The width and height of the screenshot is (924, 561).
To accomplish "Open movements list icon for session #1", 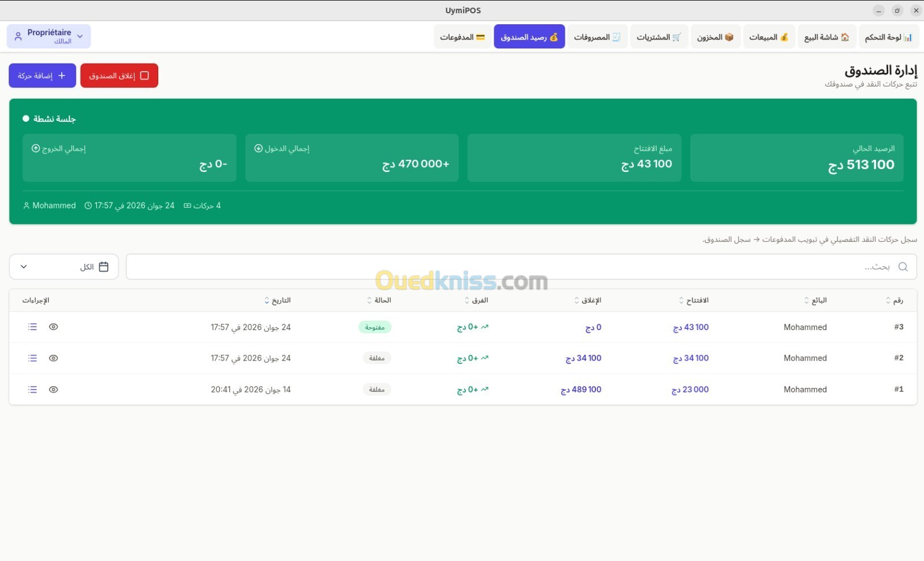I will [x=32, y=390].
